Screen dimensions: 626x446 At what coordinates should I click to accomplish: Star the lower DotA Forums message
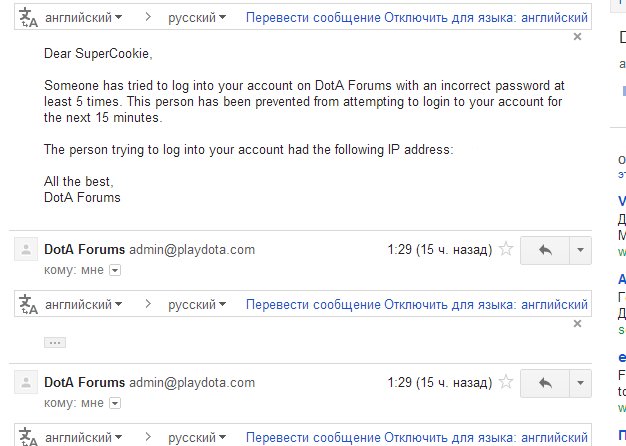[506, 383]
